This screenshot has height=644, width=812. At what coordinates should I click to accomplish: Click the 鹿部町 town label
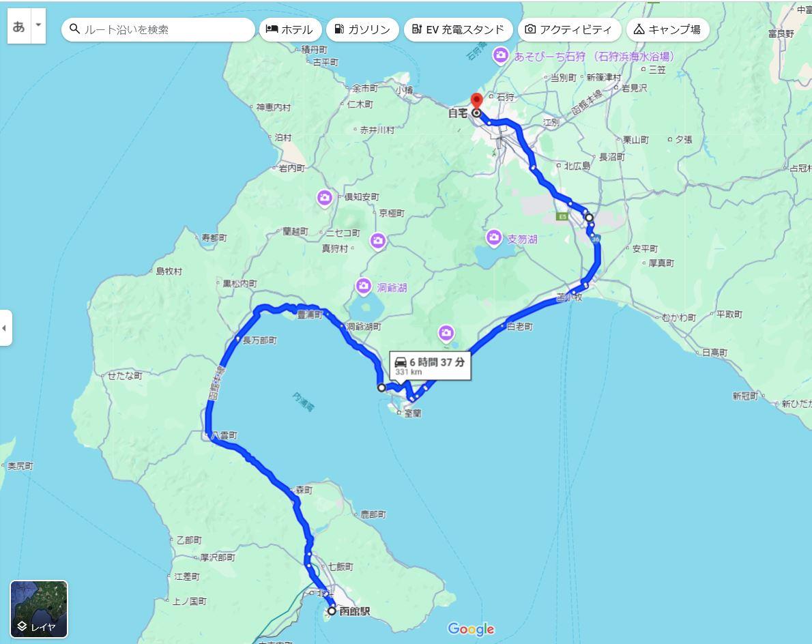(x=373, y=514)
